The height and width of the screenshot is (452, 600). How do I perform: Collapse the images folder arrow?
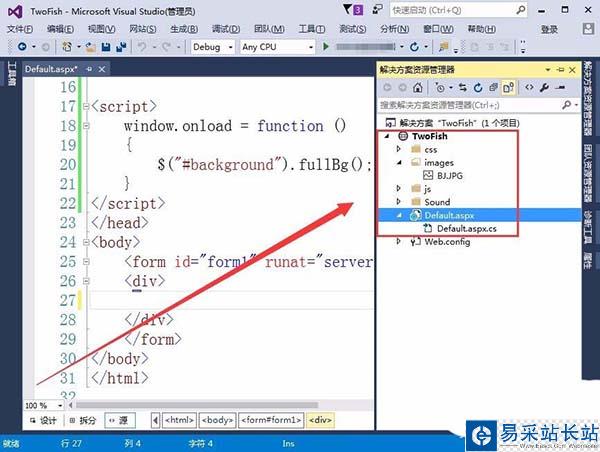pos(399,162)
